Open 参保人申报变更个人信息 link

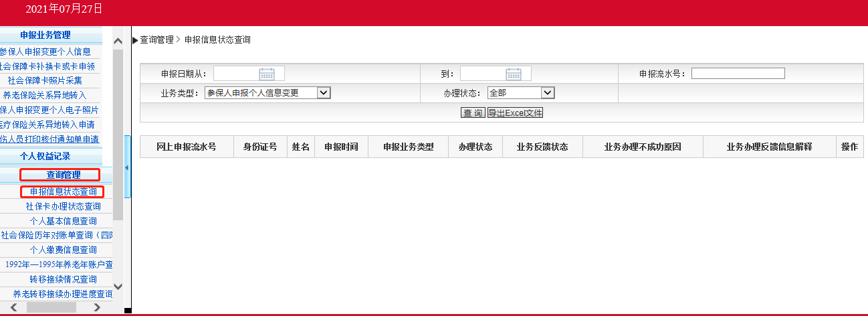[45, 52]
